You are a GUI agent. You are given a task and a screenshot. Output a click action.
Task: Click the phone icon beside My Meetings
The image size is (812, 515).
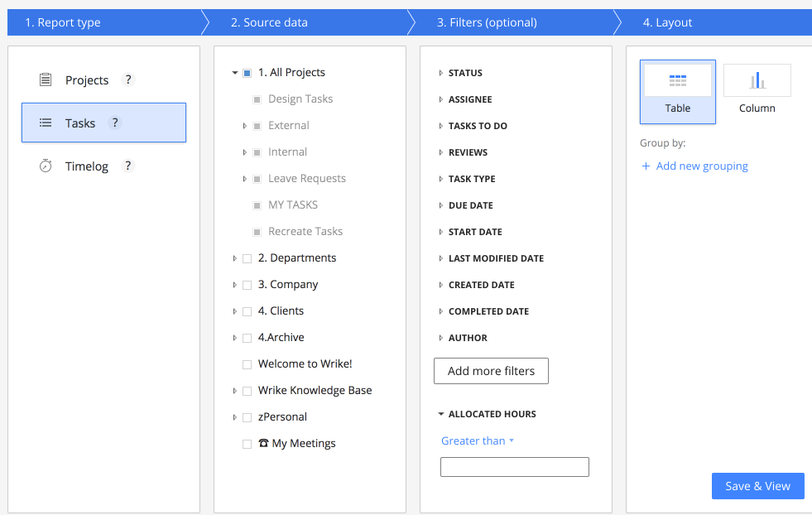(x=263, y=444)
